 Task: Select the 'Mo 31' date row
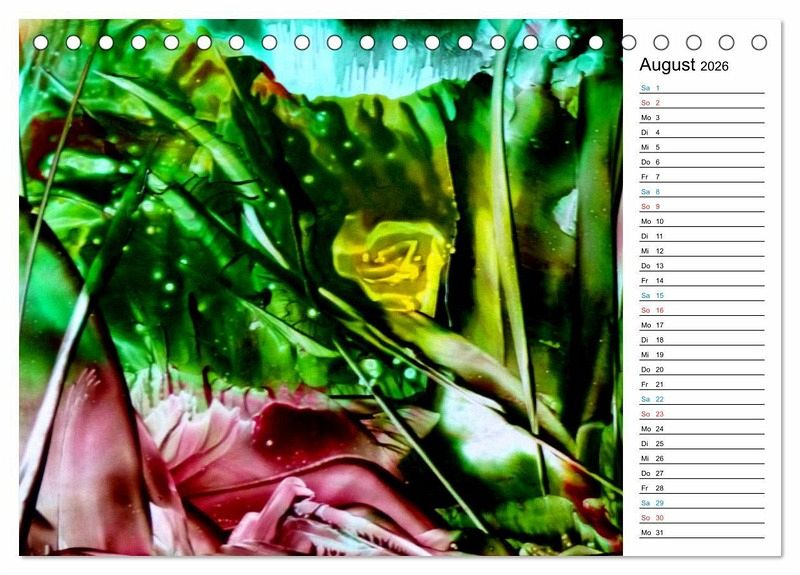point(702,532)
